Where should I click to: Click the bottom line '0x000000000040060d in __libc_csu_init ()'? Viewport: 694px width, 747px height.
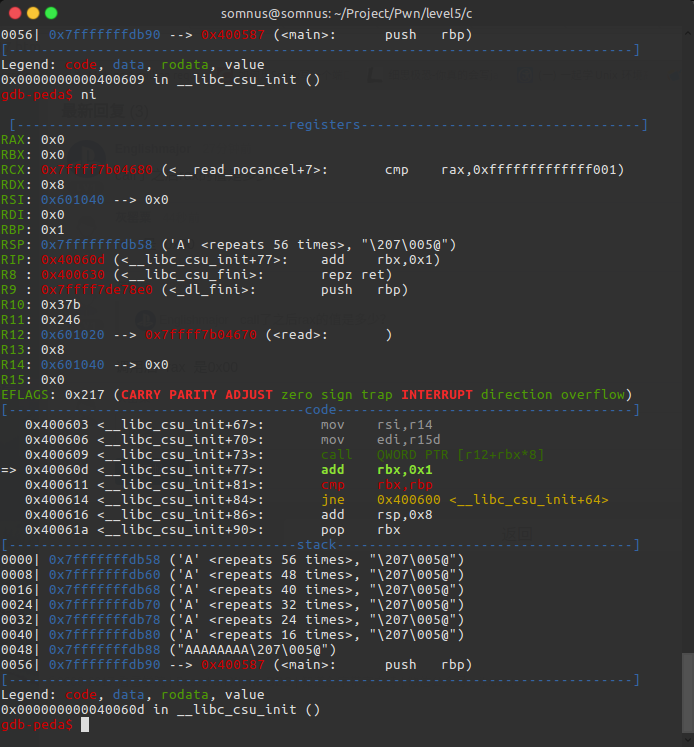pyautogui.click(x=161, y=710)
